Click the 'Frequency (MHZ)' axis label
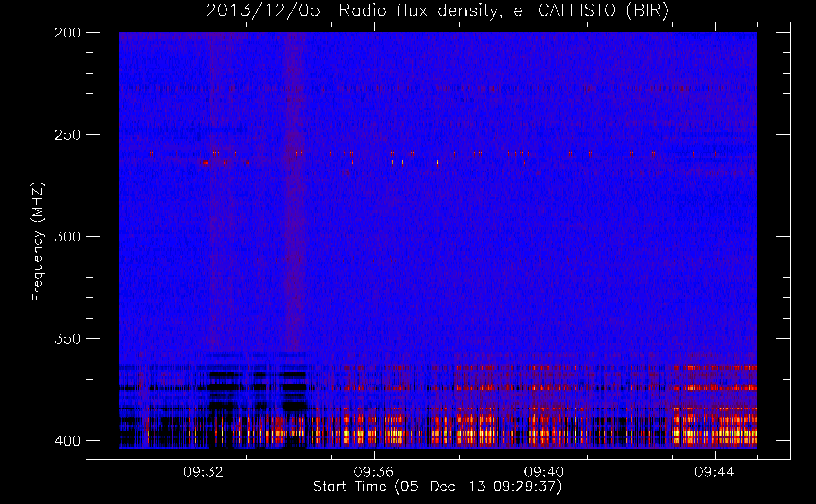This screenshot has height=504, width=816. point(38,241)
